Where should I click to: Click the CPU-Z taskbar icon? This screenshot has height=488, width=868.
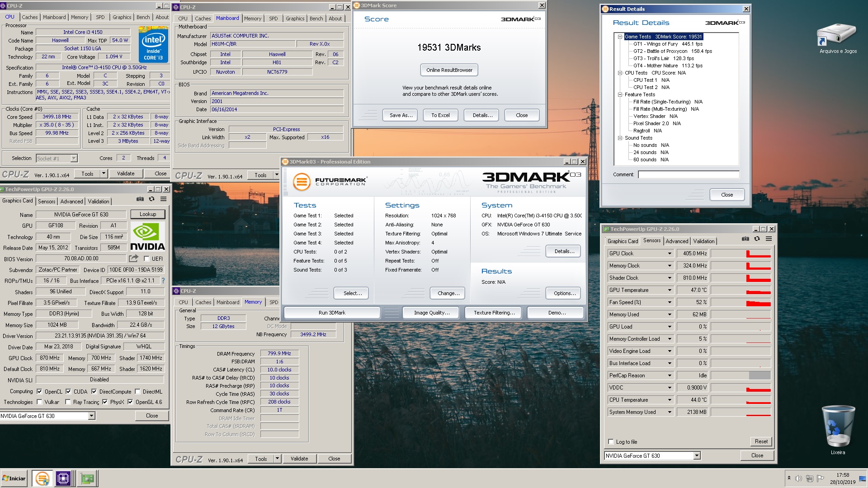pos(63,478)
